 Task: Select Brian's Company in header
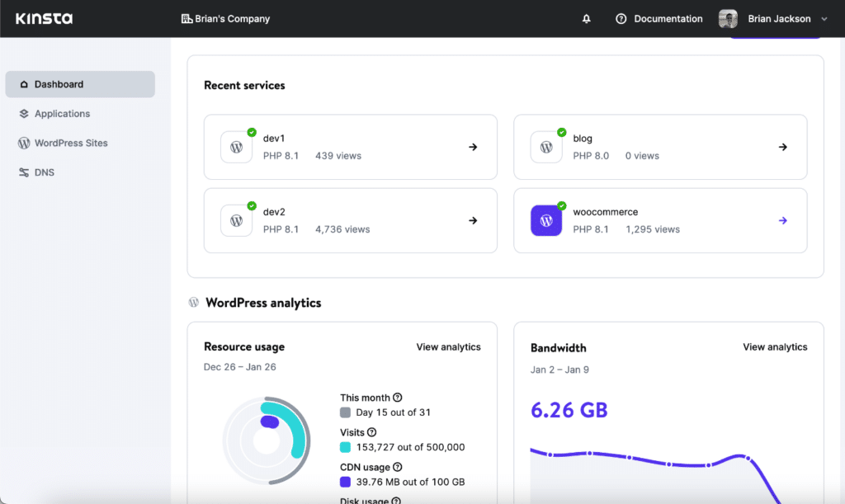click(232, 19)
